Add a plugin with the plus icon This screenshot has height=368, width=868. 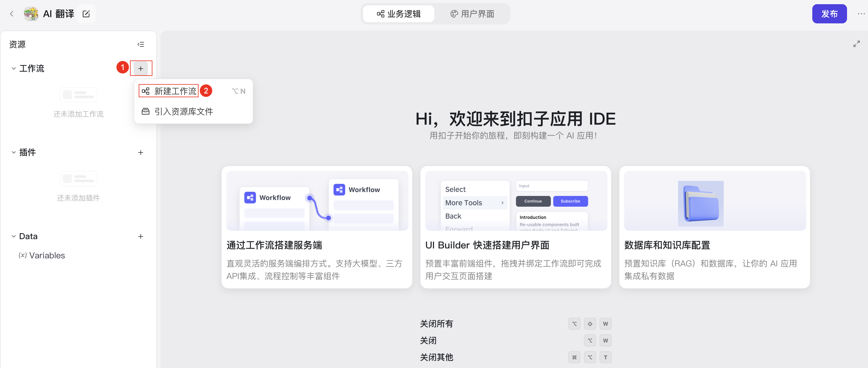pyautogui.click(x=141, y=152)
